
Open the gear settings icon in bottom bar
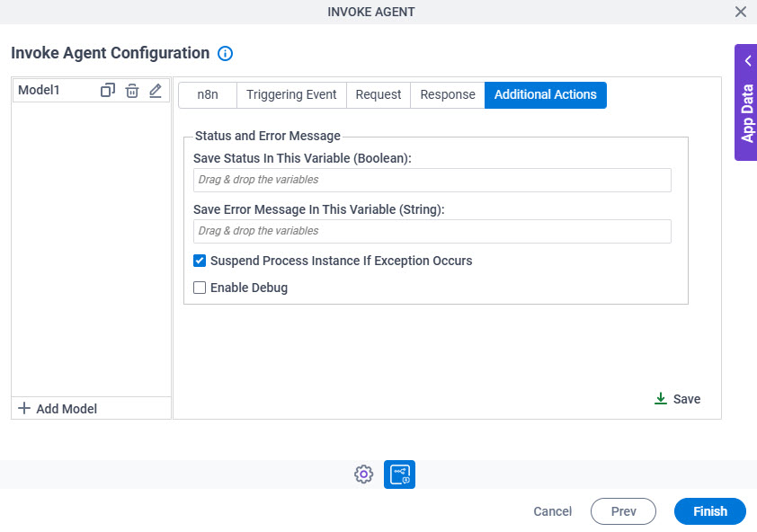tap(363, 474)
